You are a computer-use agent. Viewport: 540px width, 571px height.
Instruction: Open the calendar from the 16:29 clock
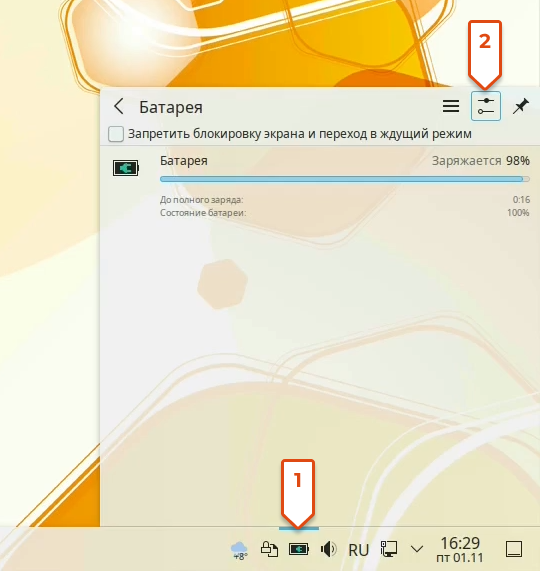pos(460,550)
